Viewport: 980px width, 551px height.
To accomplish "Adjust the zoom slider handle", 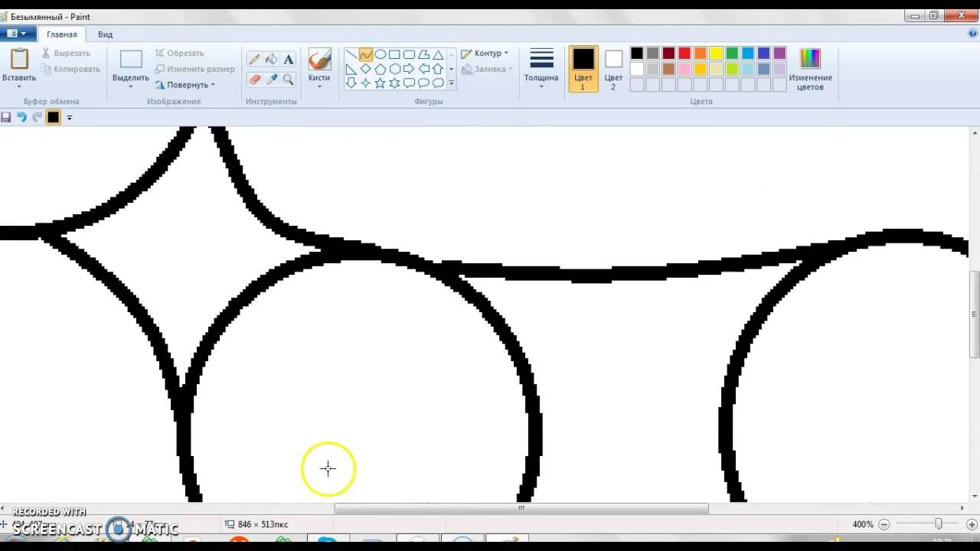I will pos(939,524).
